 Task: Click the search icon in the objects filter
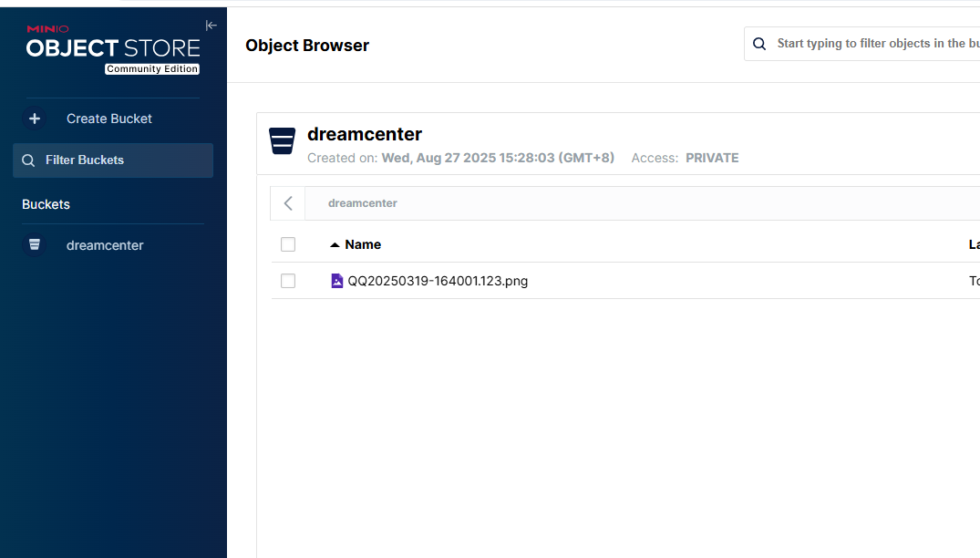click(x=759, y=44)
